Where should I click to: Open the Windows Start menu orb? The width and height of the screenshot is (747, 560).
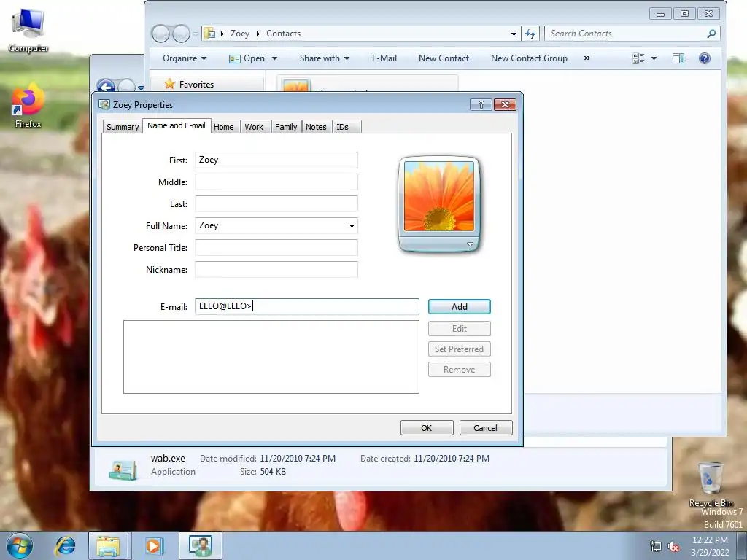pyautogui.click(x=20, y=545)
